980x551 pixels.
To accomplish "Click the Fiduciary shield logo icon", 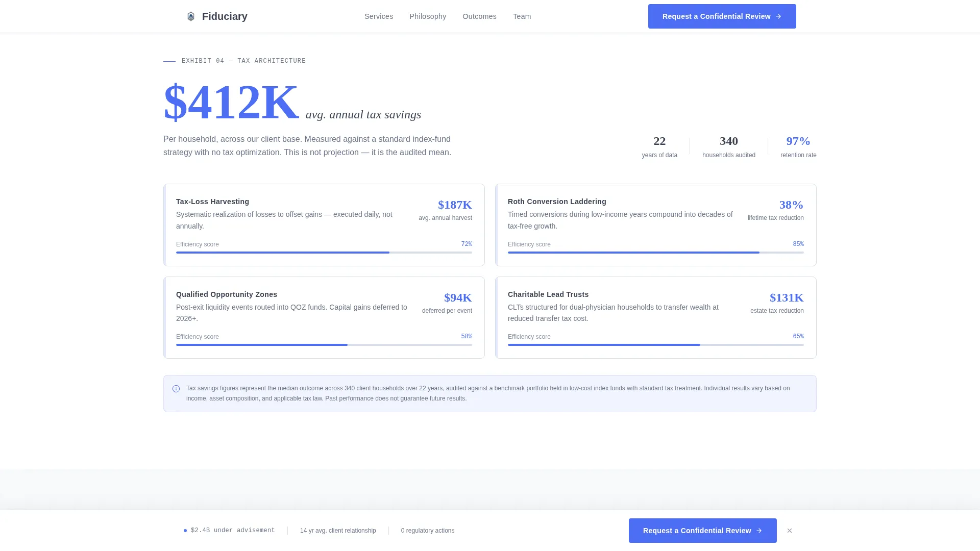I will point(191,16).
